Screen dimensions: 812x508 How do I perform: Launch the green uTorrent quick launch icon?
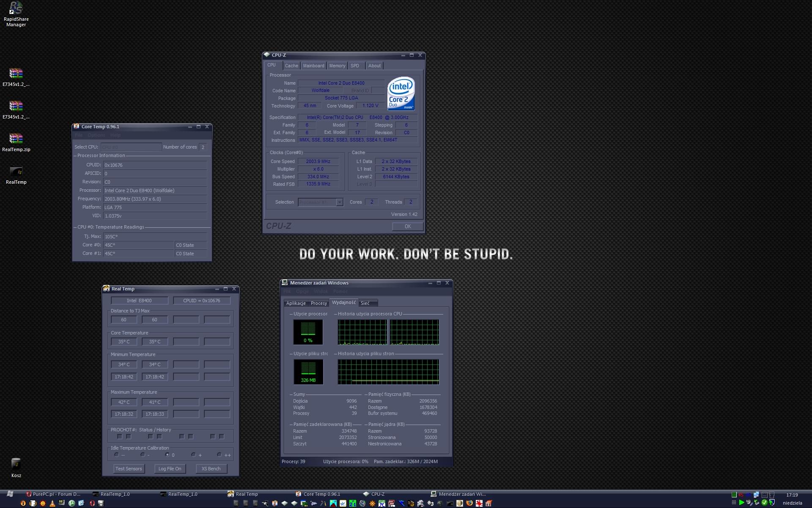point(71,503)
